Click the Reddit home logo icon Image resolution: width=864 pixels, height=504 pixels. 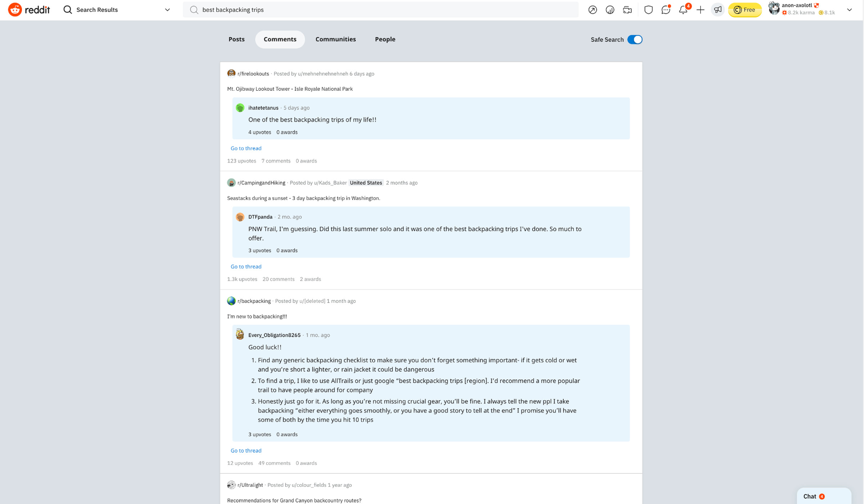14,10
